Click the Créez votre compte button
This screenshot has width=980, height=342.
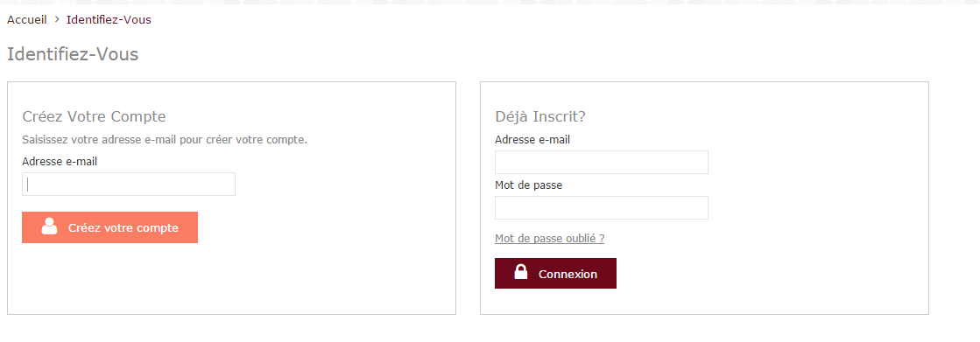110,227
